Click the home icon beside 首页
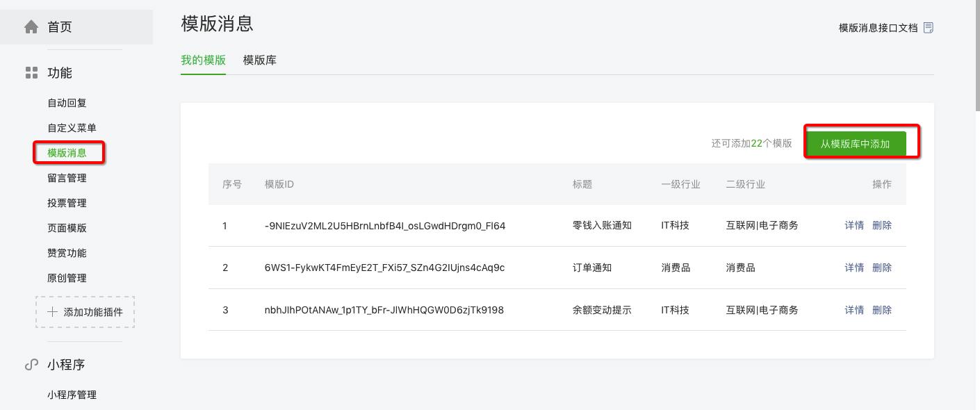Viewport: 980px width, 410px height. [x=31, y=27]
